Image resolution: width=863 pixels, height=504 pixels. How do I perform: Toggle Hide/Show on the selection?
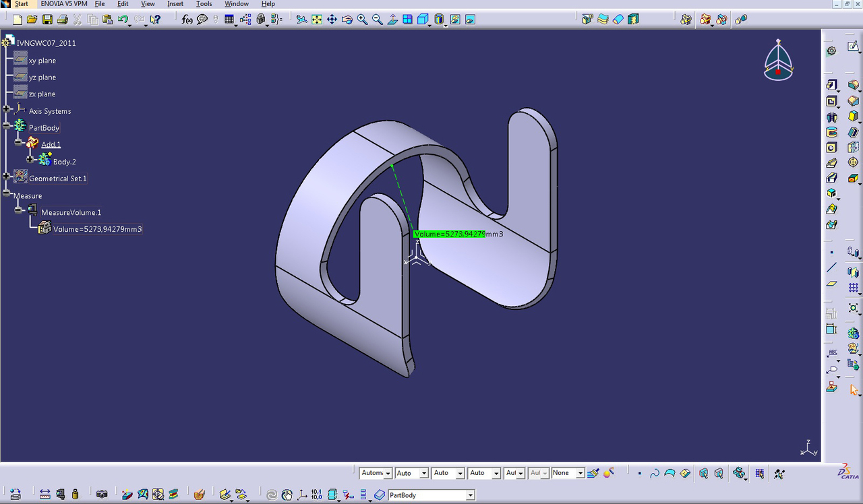coord(455,20)
